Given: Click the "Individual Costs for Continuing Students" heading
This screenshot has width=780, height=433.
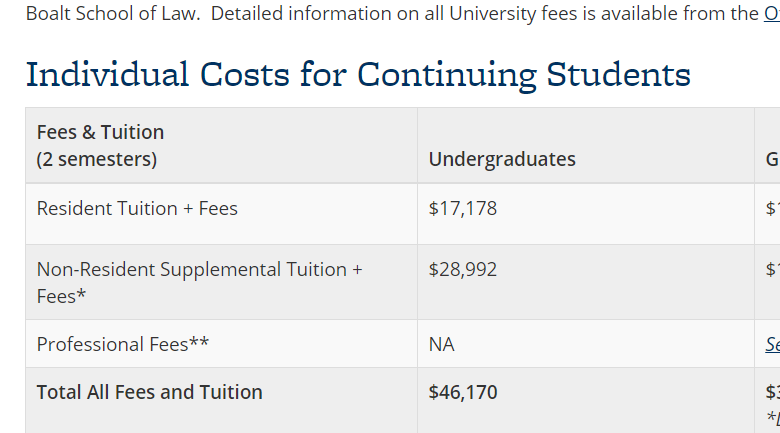Looking at the screenshot, I should click(358, 74).
